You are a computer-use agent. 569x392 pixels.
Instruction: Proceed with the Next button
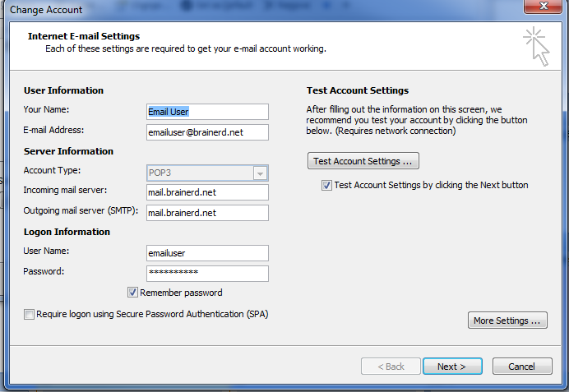click(x=451, y=367)
